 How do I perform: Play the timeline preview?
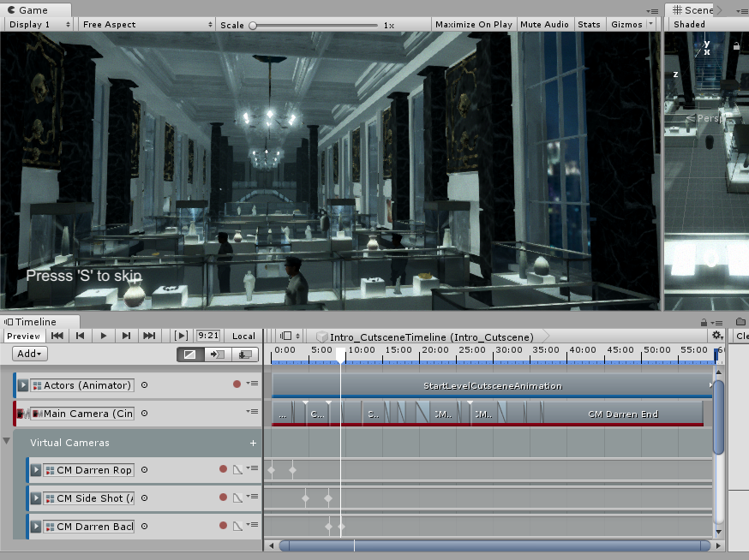(x=103, y=336)
